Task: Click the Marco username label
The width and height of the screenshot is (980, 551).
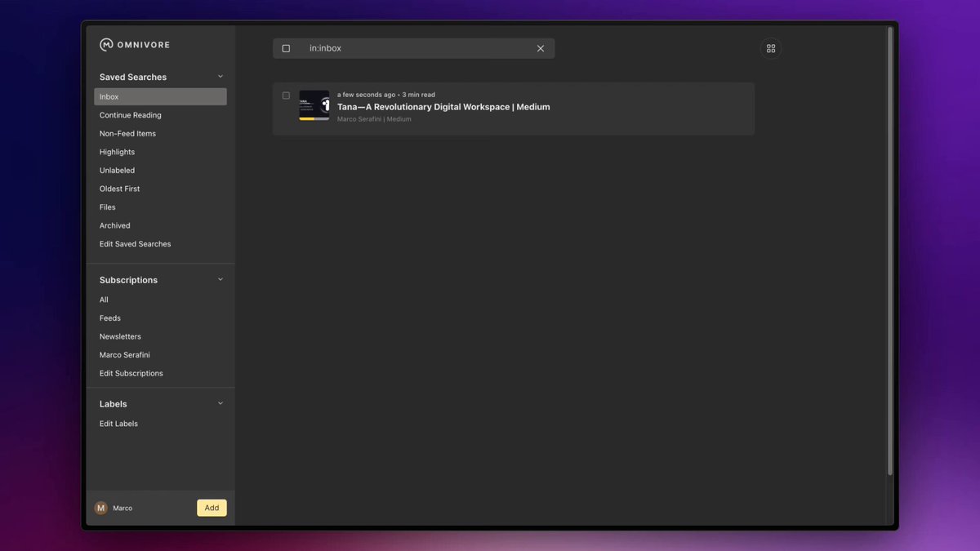Action: coord(122,508)
